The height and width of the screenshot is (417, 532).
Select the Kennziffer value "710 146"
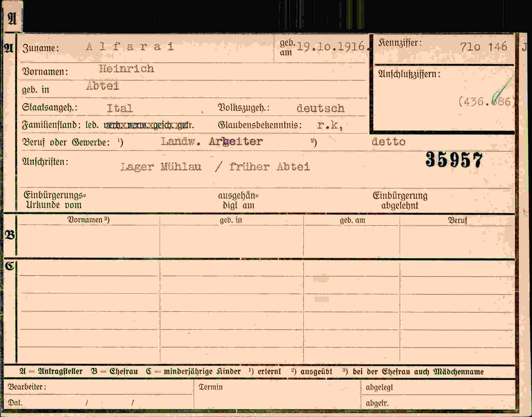coord(484,47)
